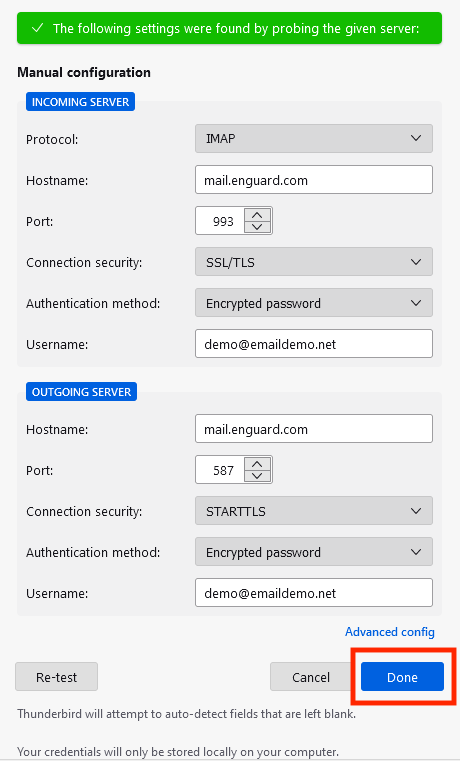Click the outgoing port 587 field
The width and height of the screenshot is (460, 761).
pyautogui.click(x=221, y=470)
